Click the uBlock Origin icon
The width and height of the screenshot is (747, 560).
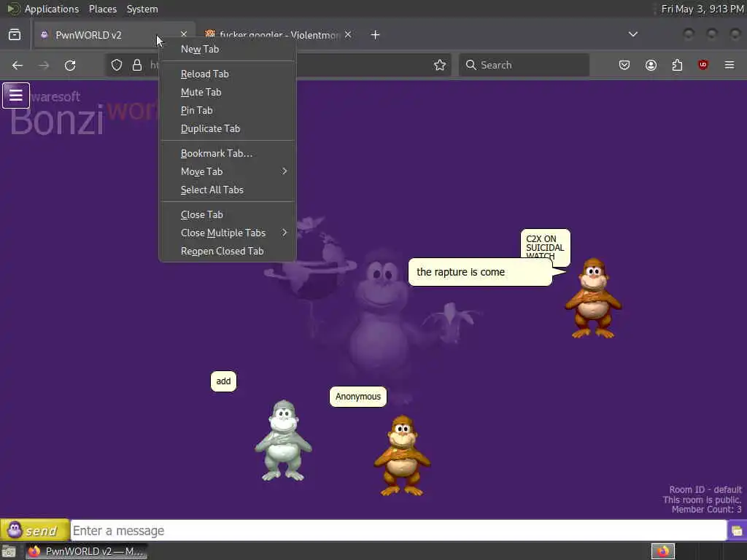pyautogui.click(x=703, y=65)
